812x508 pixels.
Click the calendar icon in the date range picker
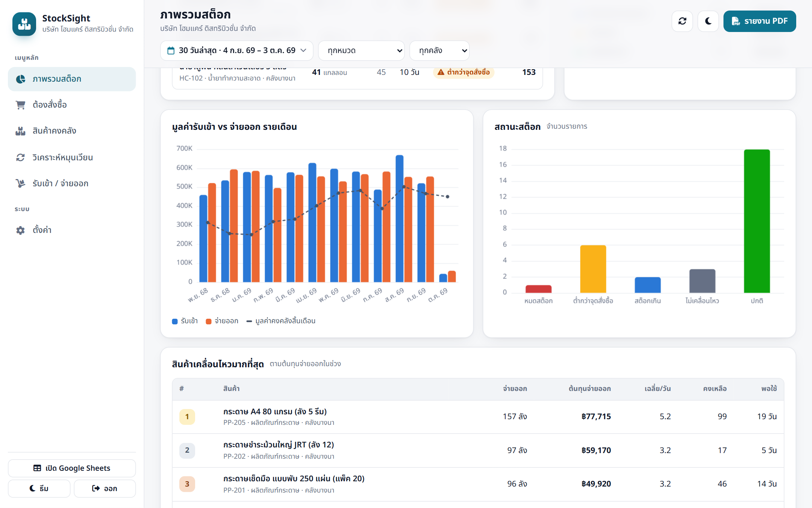(x=171, y=50)
